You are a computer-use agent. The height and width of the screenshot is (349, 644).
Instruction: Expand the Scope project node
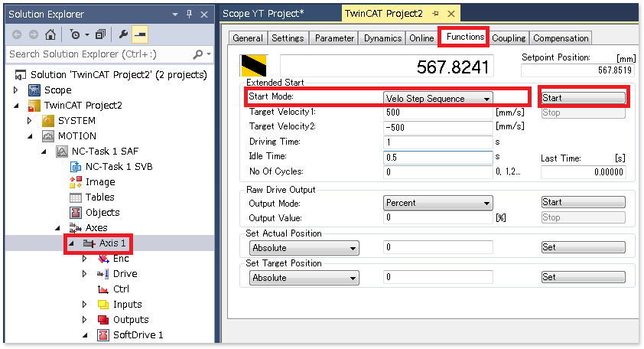16,90
